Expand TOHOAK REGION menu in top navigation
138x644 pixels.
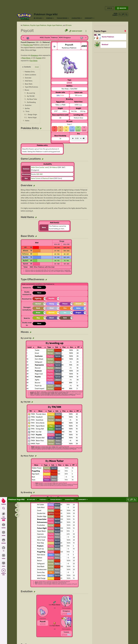point(63,18)
